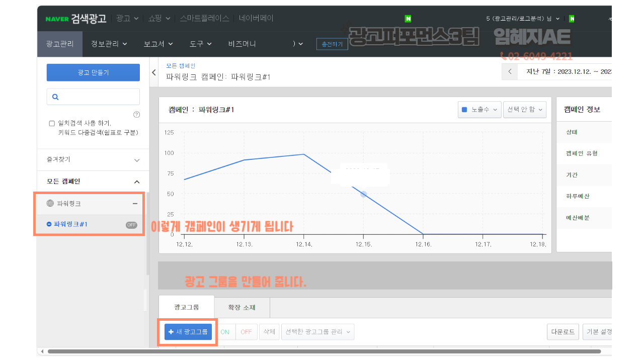The image size is (644, 362).
Task: Click the keyword search input field
Action: tap(93, 97)
